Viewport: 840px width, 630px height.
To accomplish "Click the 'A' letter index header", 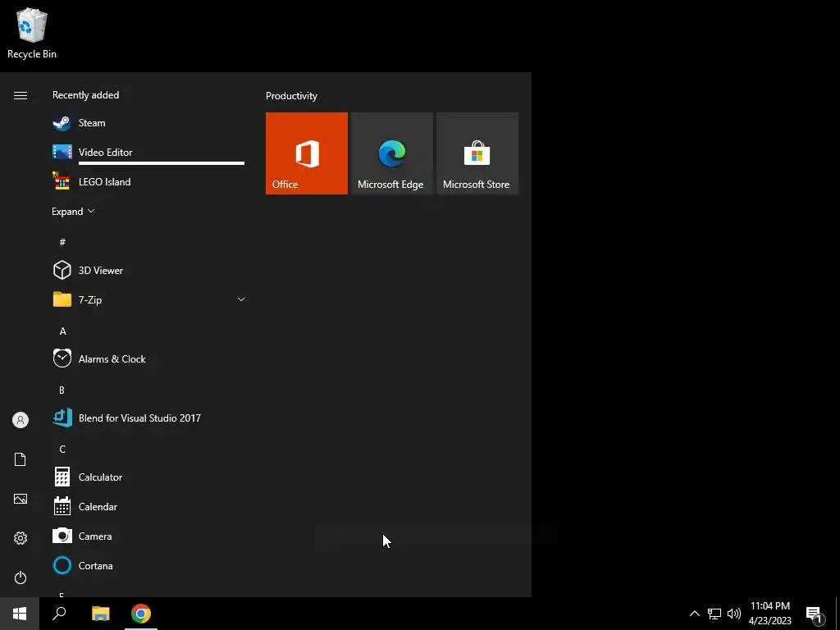I will [62, 331].
